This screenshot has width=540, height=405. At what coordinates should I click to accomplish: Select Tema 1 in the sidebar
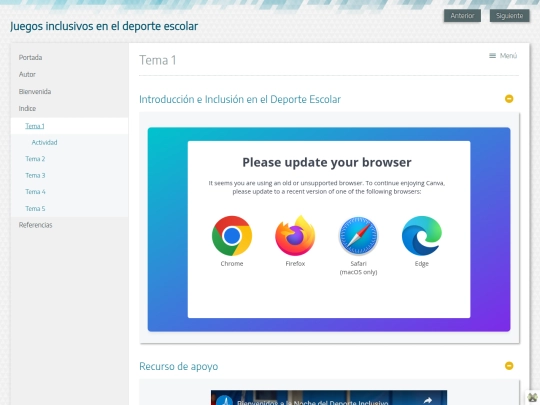[35, 126]
